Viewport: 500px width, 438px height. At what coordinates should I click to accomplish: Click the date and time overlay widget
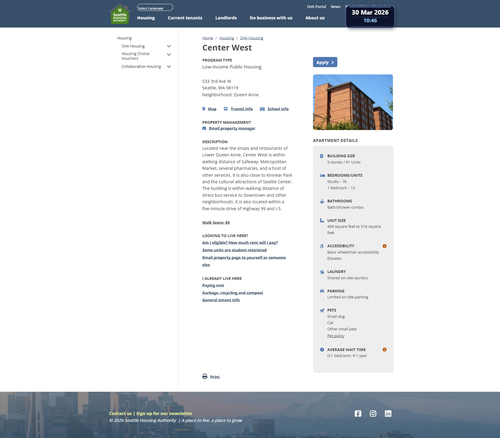click(x=370, y=16)
